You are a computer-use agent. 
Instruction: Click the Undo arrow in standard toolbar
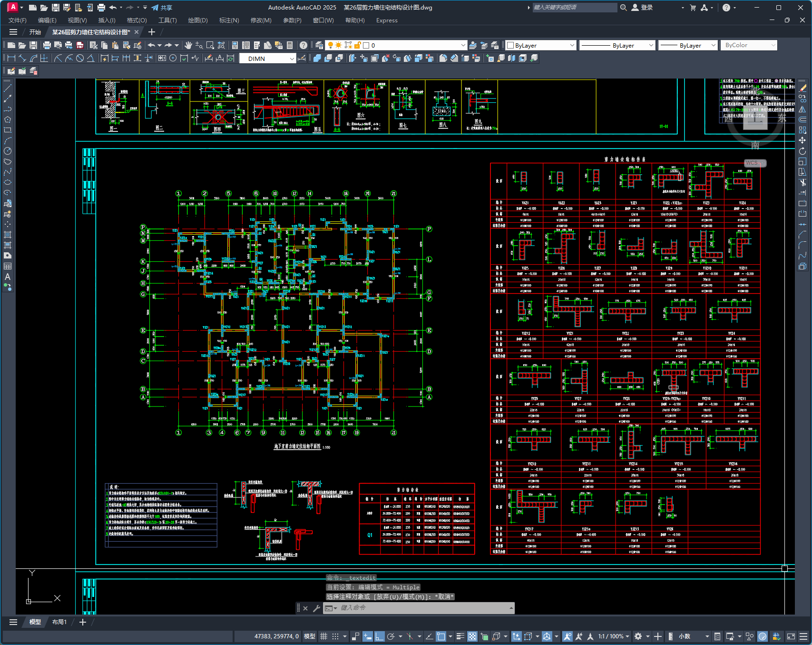151,45
